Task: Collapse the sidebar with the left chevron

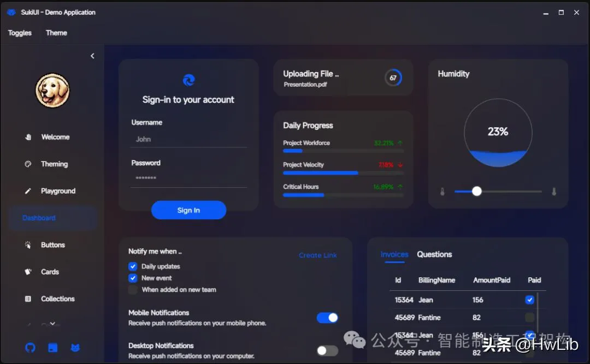Action: (92, 56)
